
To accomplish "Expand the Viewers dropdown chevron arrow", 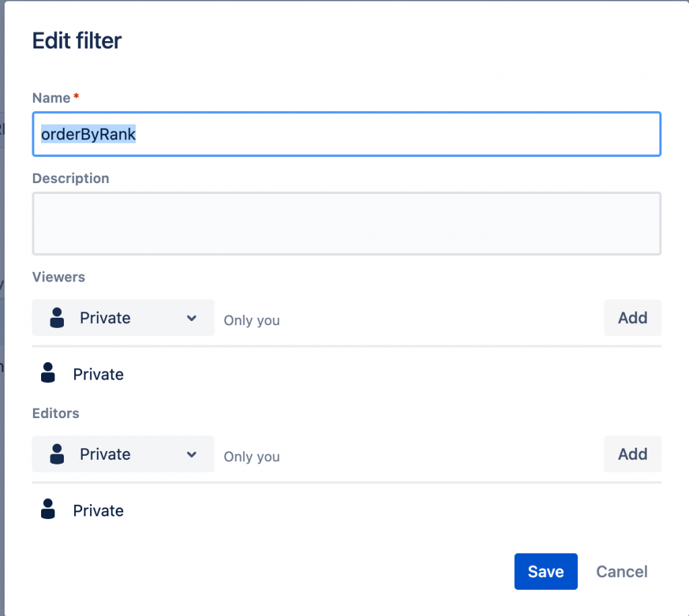I will pos(192,318).
